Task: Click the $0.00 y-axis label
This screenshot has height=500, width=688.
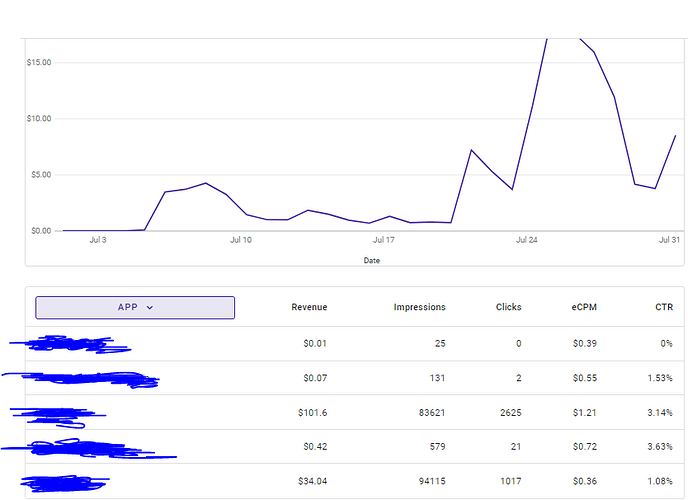Action: (x=41, y=231)
